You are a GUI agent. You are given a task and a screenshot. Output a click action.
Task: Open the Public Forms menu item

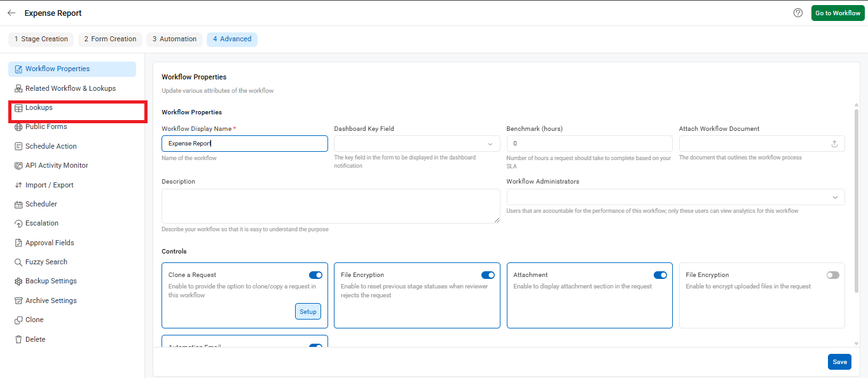[x=72, y=127]
